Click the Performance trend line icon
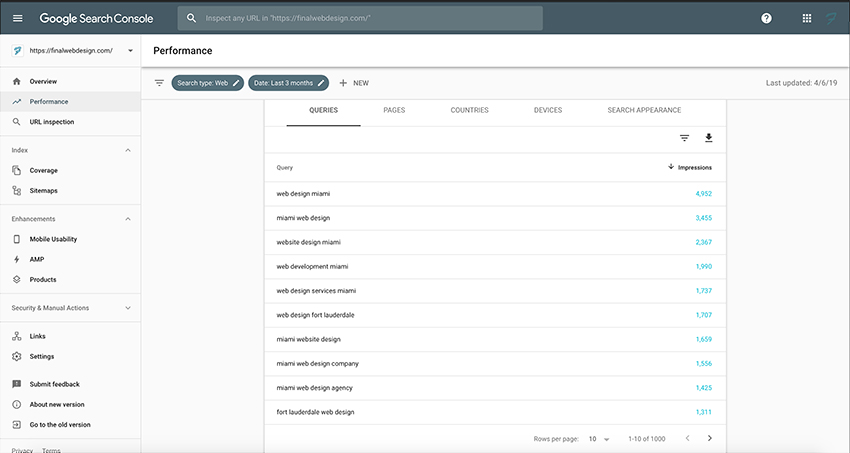This screenshot has height=453, width=850. pyautogui.click(x=17, y=101)
